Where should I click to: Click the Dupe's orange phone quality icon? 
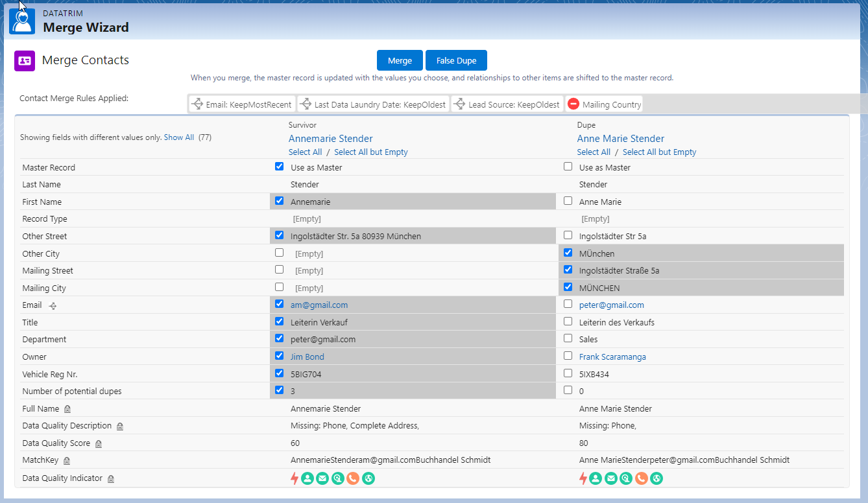coord(641,478)
